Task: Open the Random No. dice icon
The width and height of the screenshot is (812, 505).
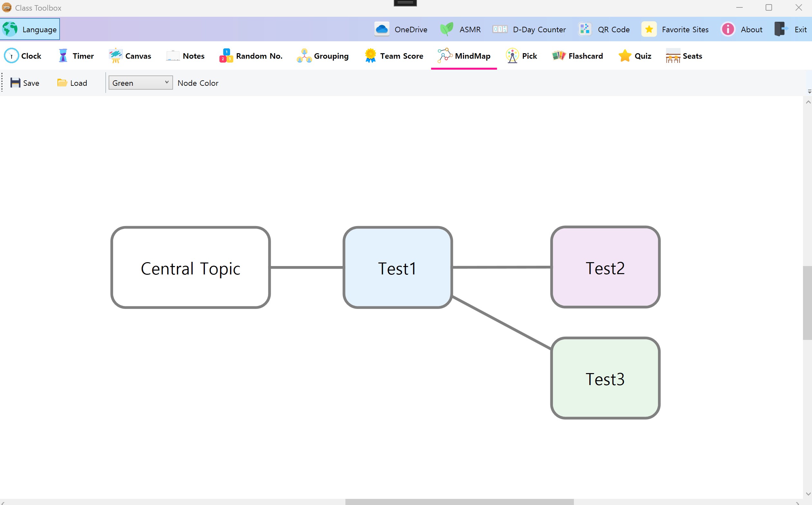Action: (226, 56)
